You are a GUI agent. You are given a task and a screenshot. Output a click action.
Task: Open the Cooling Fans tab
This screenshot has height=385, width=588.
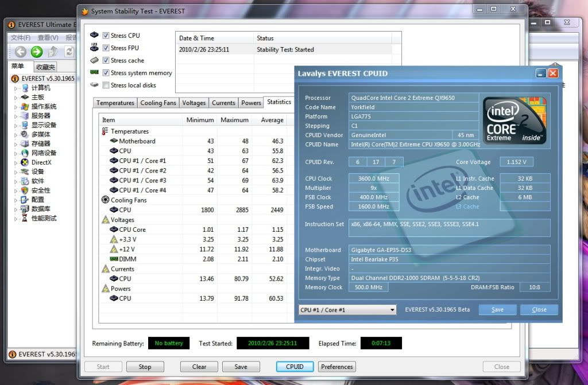[x=158, y=103]
